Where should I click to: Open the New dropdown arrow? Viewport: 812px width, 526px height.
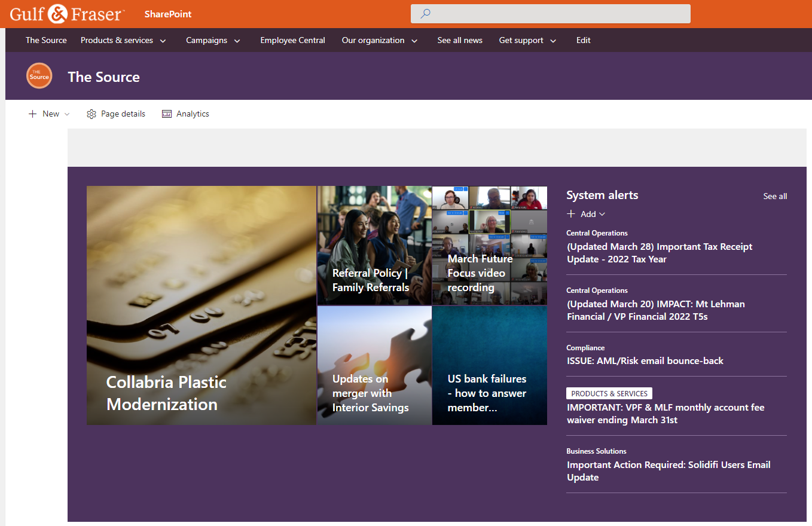pos(67,114)
